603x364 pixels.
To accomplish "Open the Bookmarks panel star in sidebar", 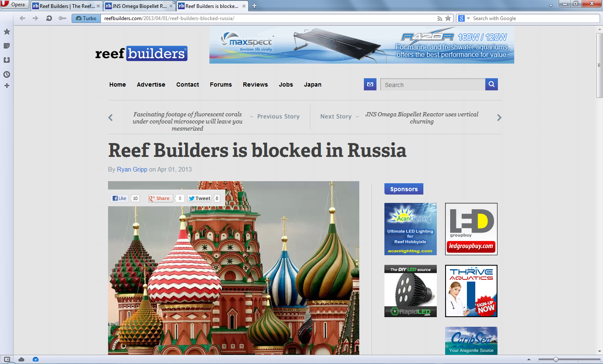I will click(x=7, y=31).
